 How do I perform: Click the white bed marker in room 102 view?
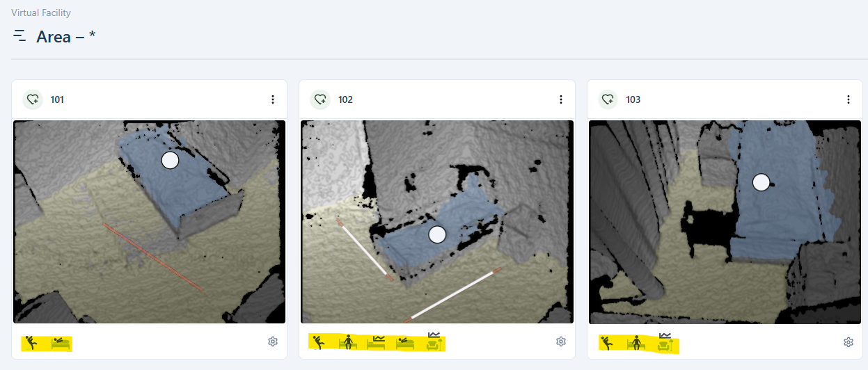pyautogui.click(x=437, y=234)
